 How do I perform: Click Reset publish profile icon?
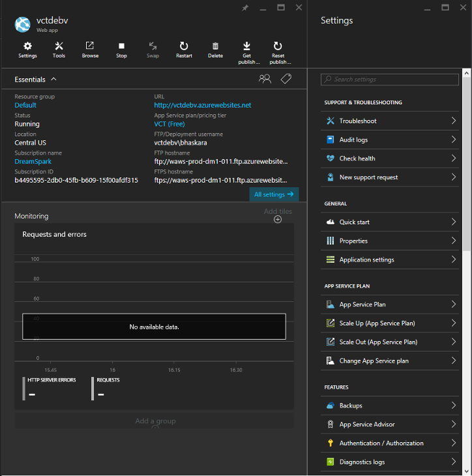[278, 46]
